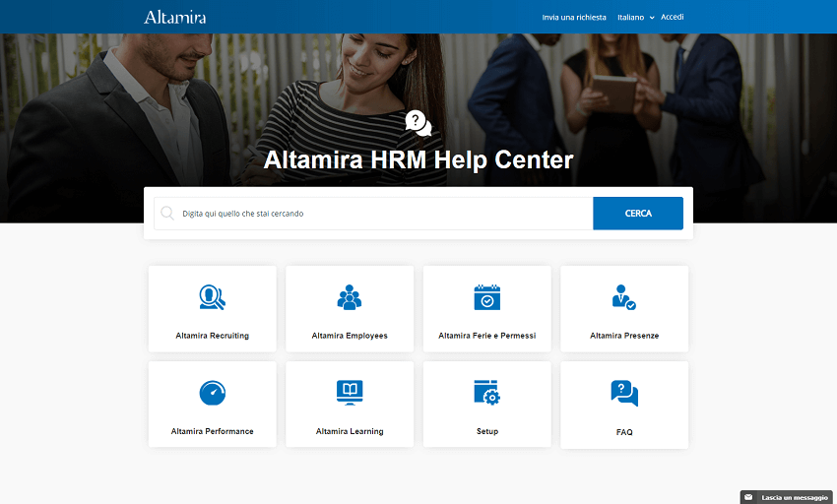Select the Altamira Ferie e Permessi label
Screen dimensions: 837x504
486,336
